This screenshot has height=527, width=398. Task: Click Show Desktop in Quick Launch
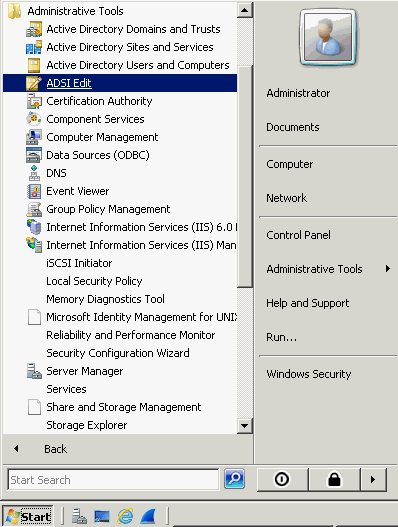tap(102, 516)
